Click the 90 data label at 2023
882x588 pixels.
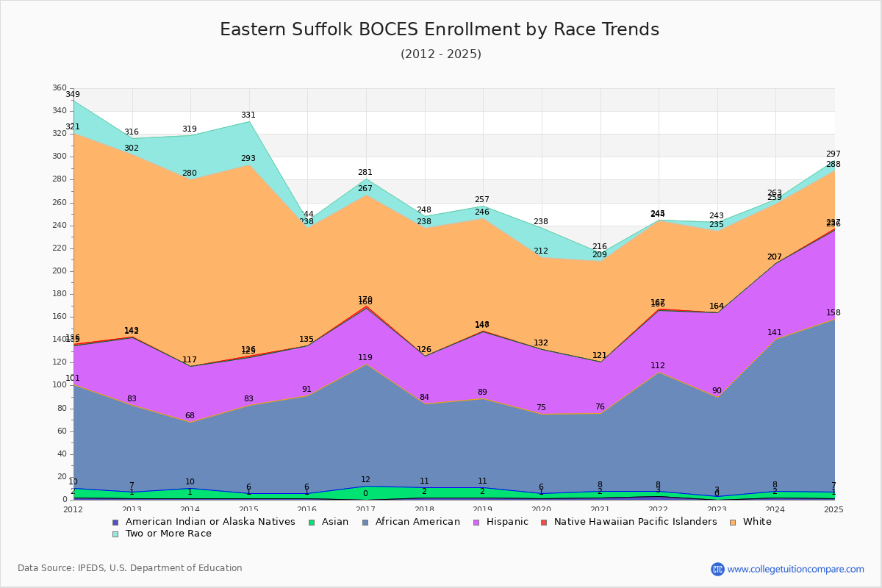click(x=717, y=391)
